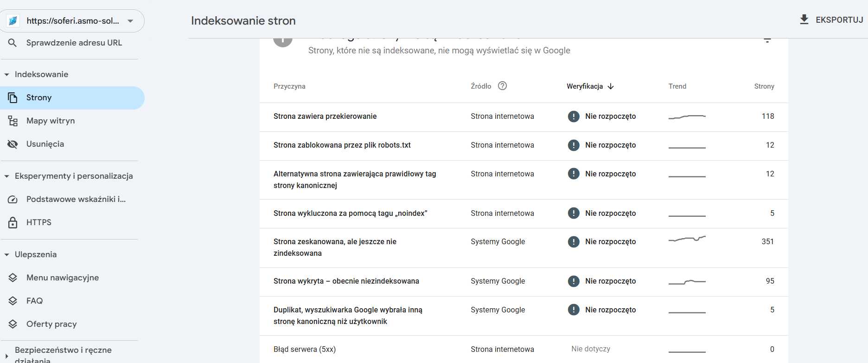This screenshot has width=868, height=363.
Task: Click the HTTPS padlock icon
Action: (13, 223)
